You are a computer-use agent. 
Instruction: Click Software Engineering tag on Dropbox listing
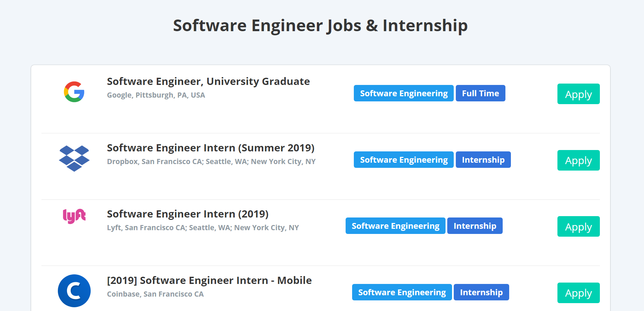(x=403, y=160)
